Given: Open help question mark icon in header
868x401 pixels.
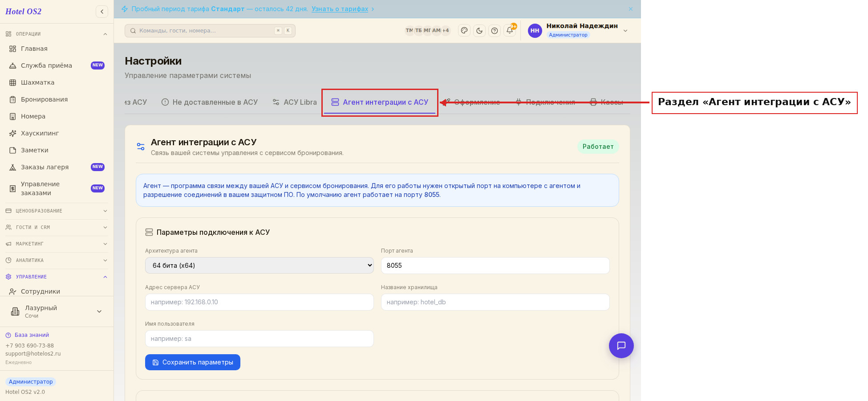Looking at the screenshot, I should [x=495, y=30].
